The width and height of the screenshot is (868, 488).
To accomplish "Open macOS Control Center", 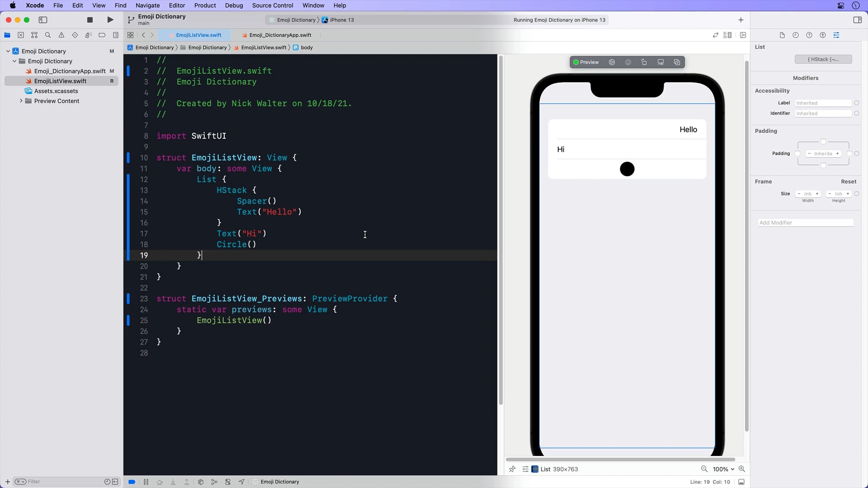I will pos(841,5).
